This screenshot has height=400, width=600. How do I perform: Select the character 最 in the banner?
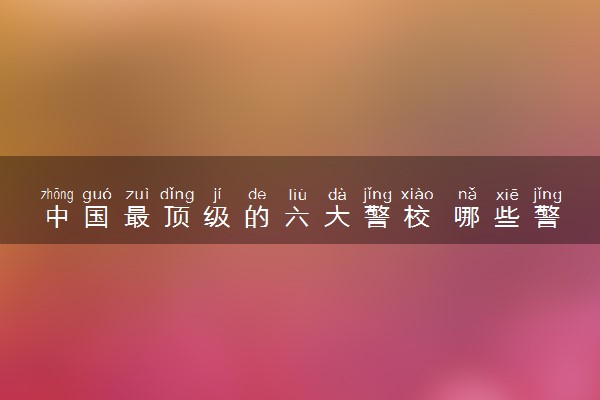[x=137, y=217]
